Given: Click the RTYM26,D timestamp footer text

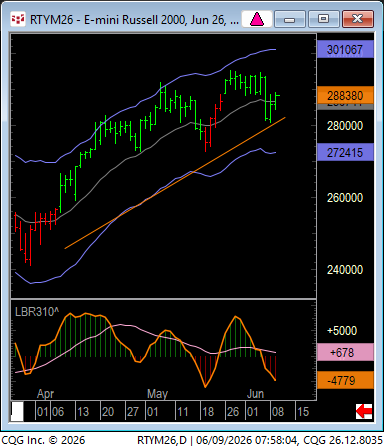Looking at the screenshot, I should 260,440.
